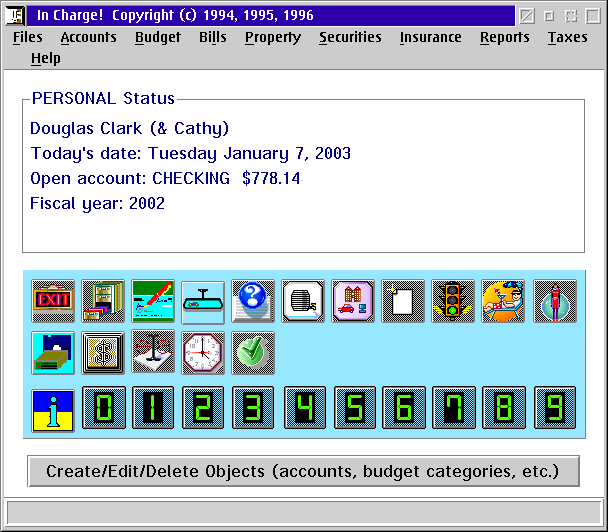Click the digit 1 button

click(153, 407)
